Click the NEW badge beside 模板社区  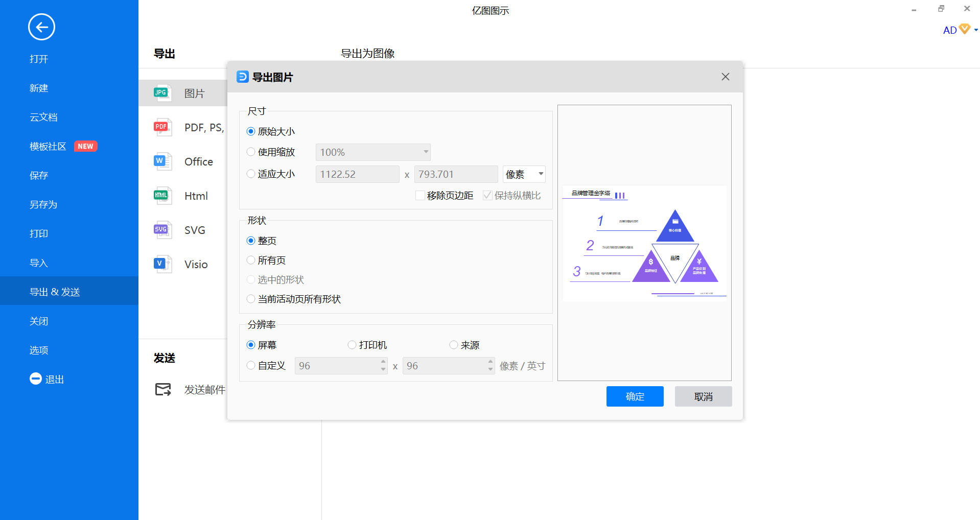(85, 146)
